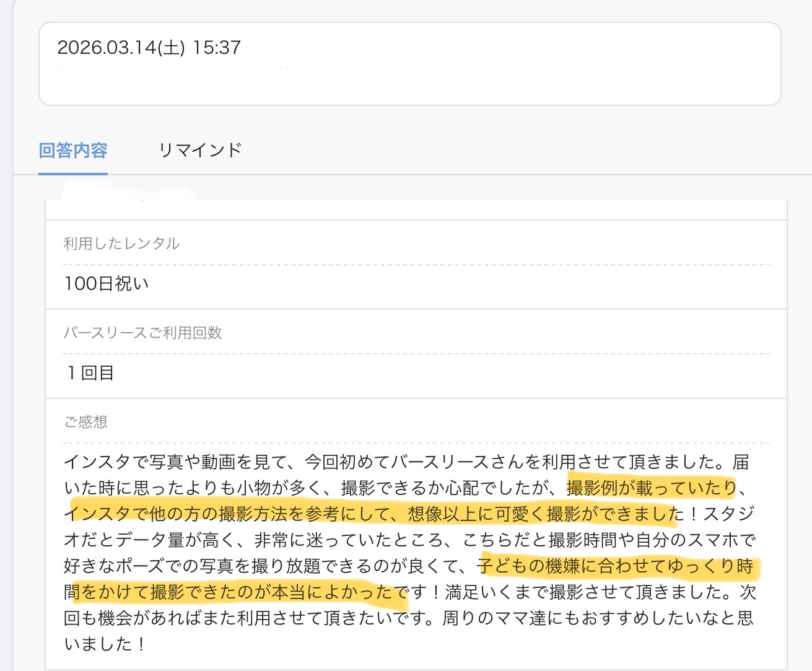Image resolution: width=812 pixels, height=671 pixels.
Task: Click the 利用したレンタル field label
Action: (x=121, y=243)
